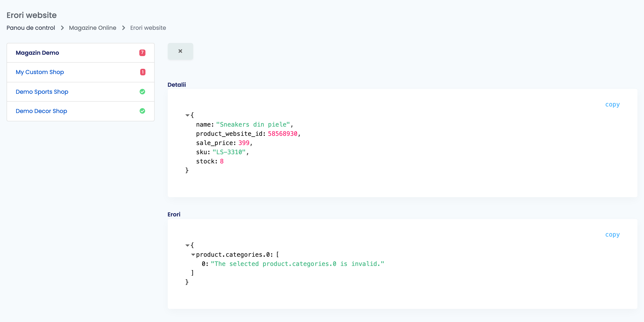
Task: Click Erori website breadcrumb item
Action: [x=148, y=28]
